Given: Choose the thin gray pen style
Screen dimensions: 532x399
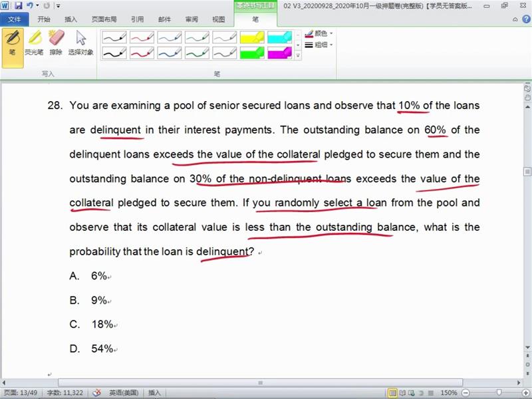Looking at the screenshot, I should coord(224,37).
